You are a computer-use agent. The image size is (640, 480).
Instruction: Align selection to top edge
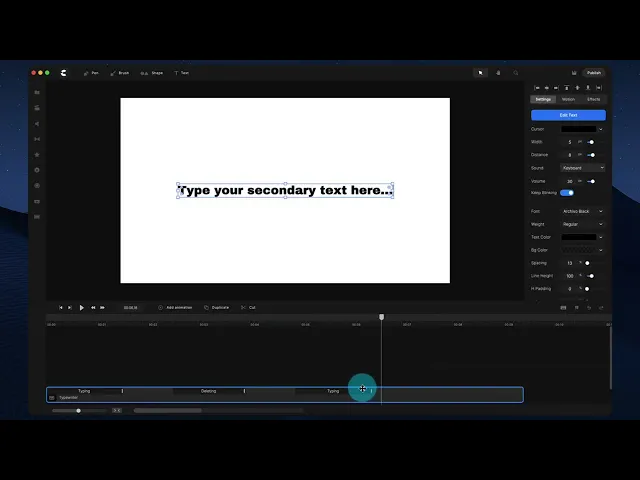[567, 88]
